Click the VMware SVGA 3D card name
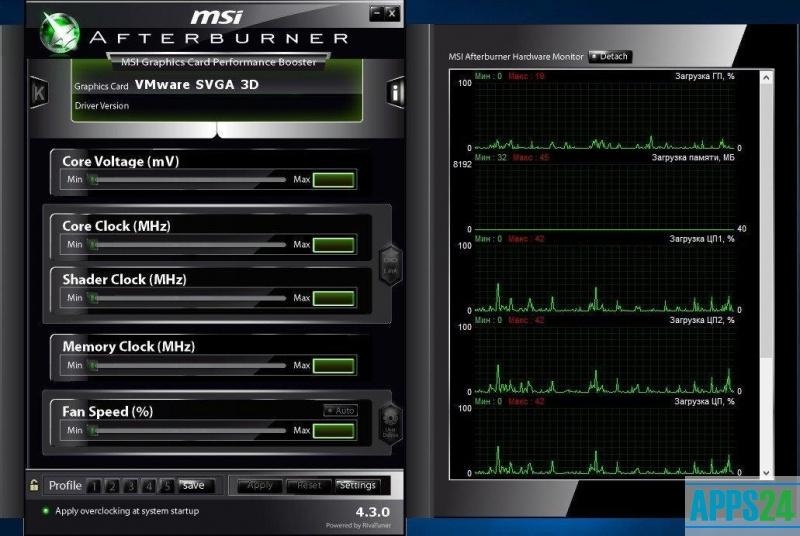 pos(197,85)
